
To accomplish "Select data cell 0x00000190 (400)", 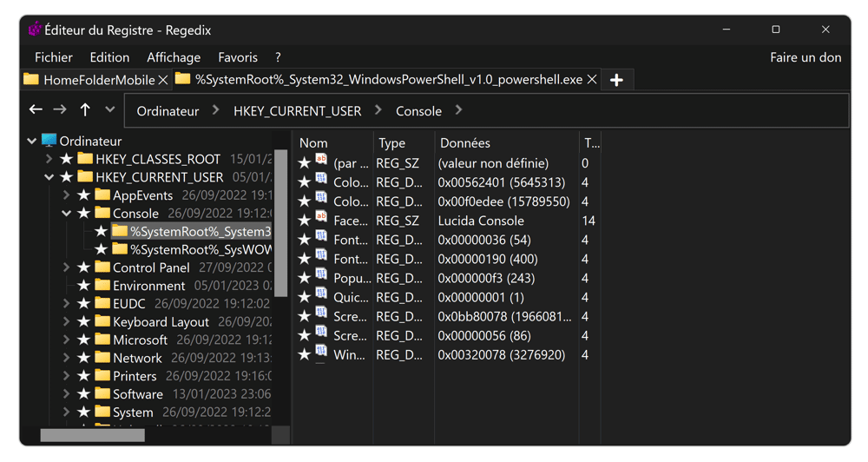I will tap(488, 259).
